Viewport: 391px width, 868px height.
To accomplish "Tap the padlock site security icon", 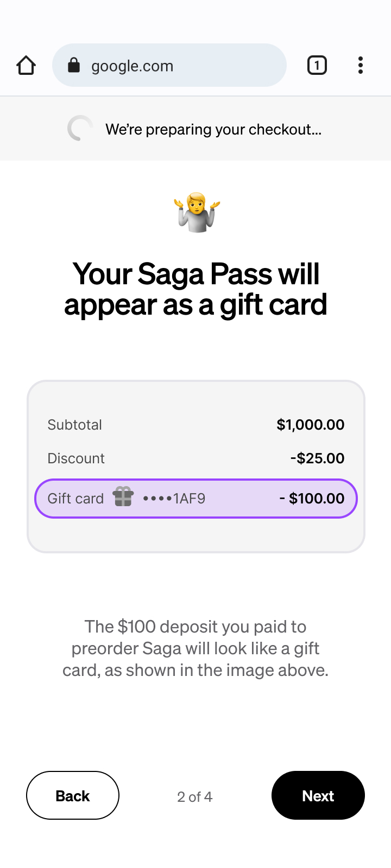I will tap(74, 65).
